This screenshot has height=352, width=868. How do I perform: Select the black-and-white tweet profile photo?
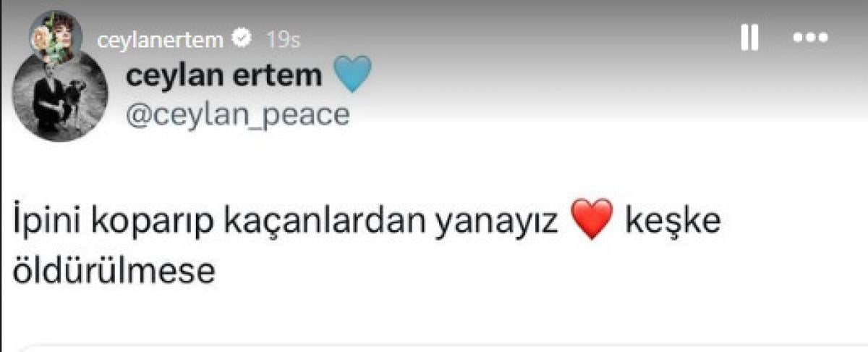click(61, 96)
